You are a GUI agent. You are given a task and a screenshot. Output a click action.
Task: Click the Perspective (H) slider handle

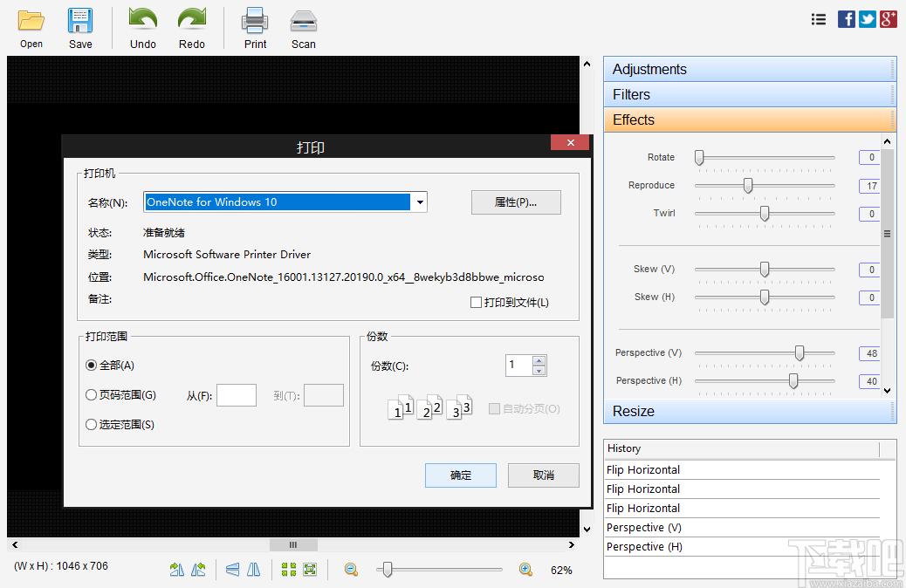tap(793, 380)
